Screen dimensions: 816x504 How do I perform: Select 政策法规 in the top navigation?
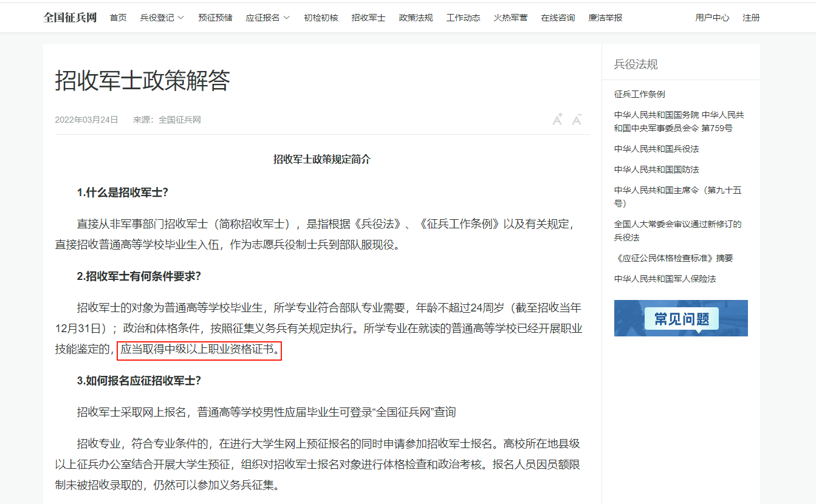point(416,18)
